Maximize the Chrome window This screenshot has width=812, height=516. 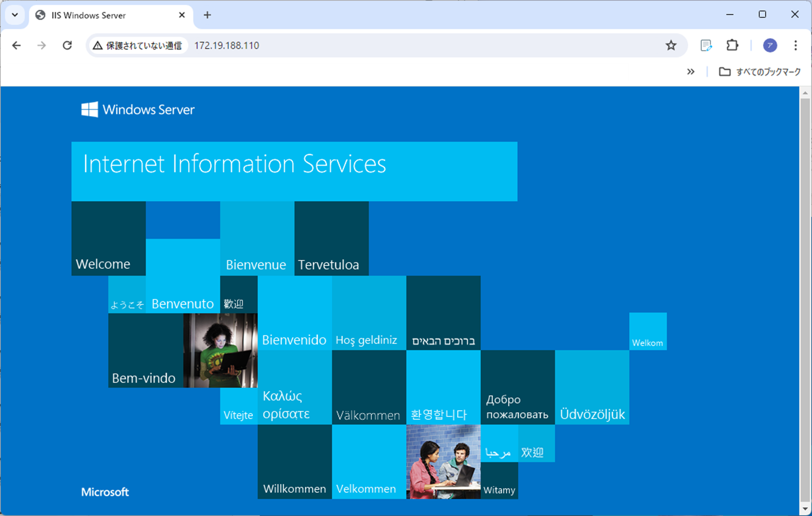[763, 15]
